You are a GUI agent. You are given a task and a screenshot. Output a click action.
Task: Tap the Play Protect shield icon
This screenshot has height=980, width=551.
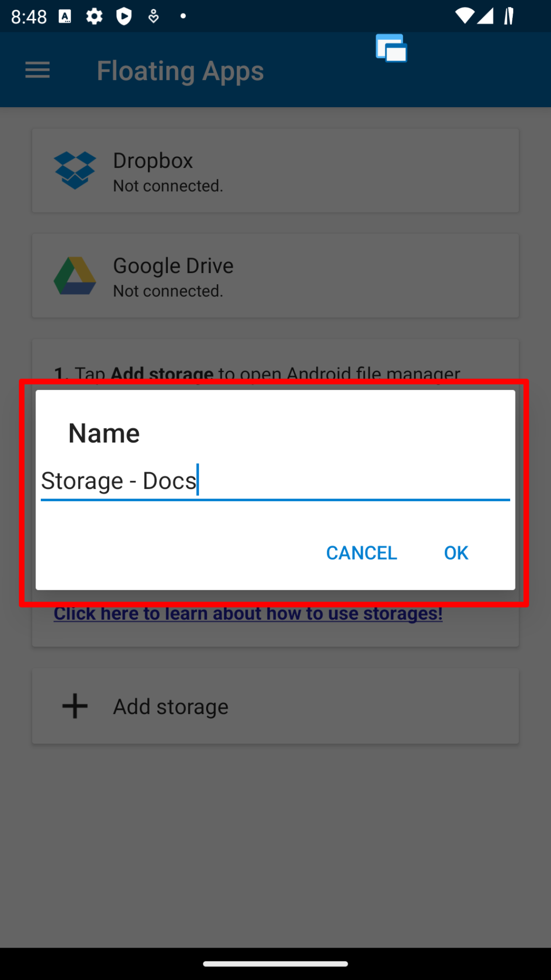[124, 17]
